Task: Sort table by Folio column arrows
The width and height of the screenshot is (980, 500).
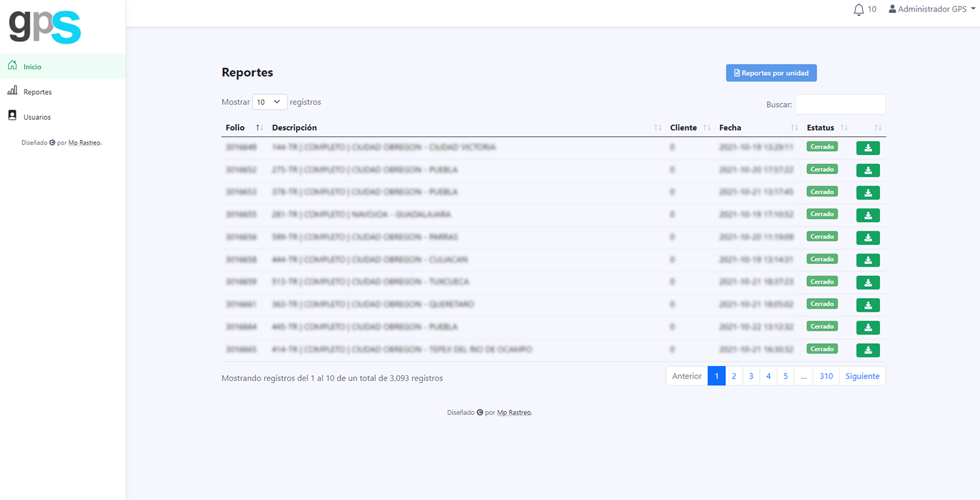Action: [x=259, y=127]
